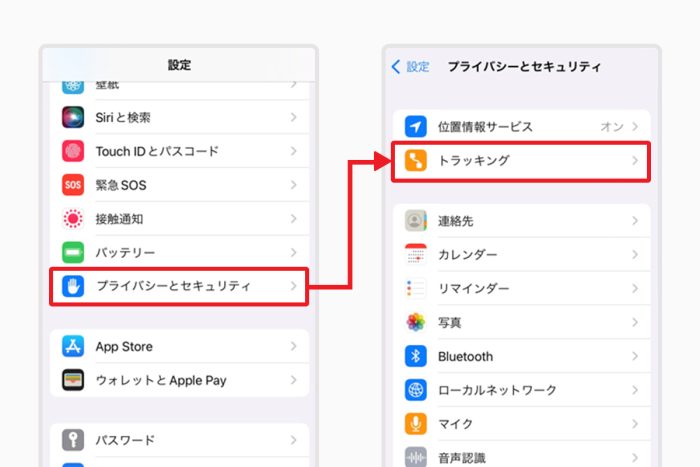Open the カレンダー privacy entry
The image size is (700, 467).
[x=520, y=255]
